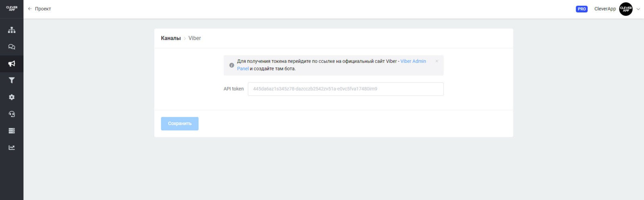Click the CleverApp logo in top-left corner
The width and height of the screenshot is (644, 200).
12,8
